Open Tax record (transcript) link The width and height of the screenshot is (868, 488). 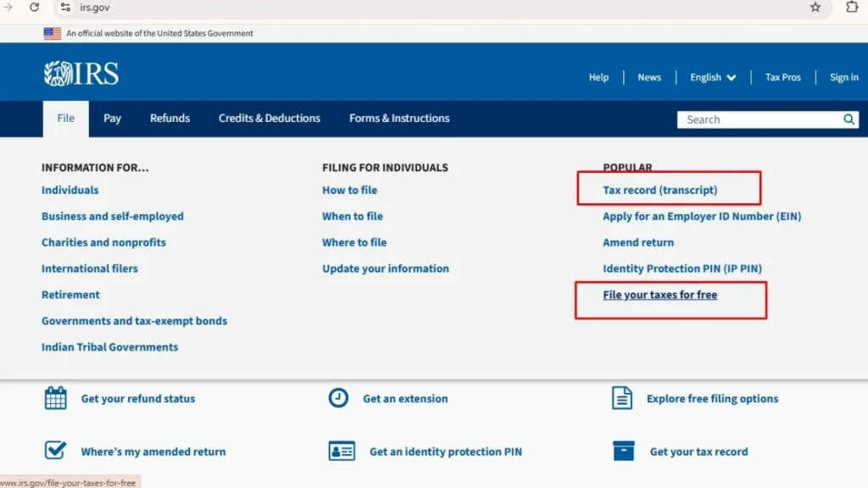coord(659,190)
